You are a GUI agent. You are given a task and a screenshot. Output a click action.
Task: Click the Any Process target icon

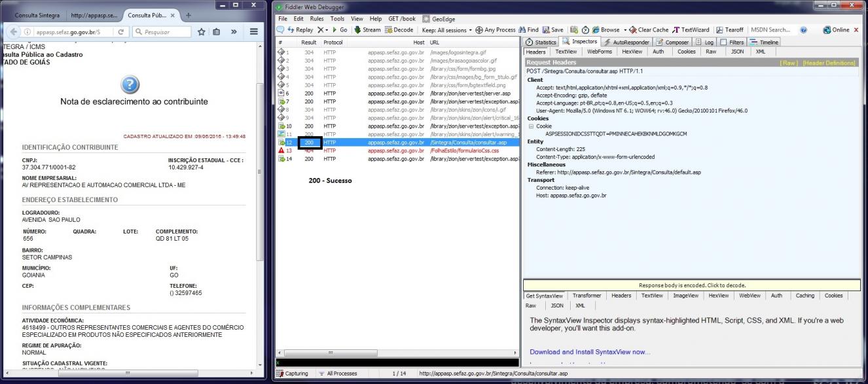[496, 29]
